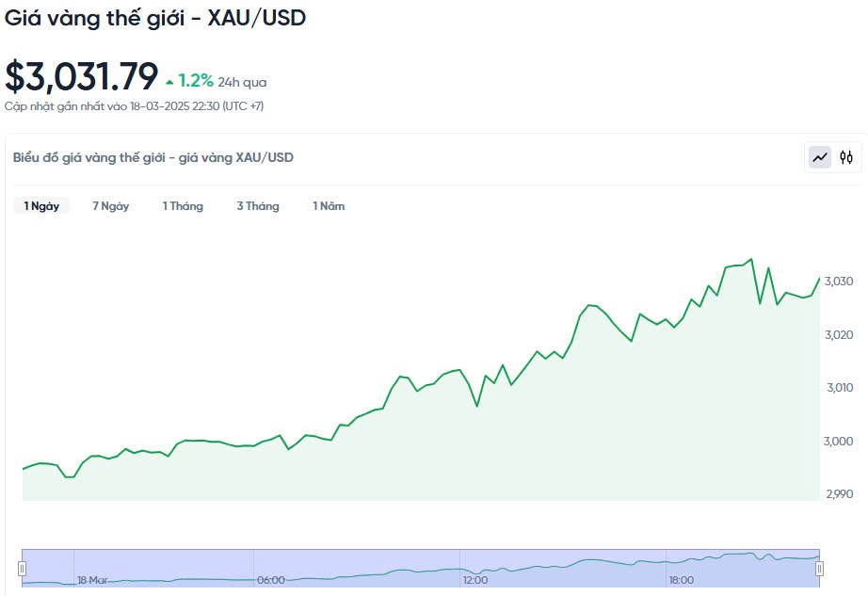Click the 18:00 mark in the navigator

click(x=681, y=580)
